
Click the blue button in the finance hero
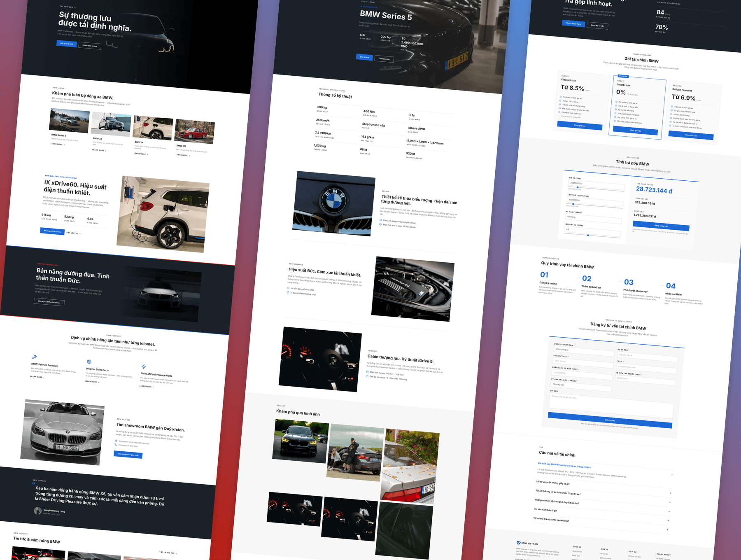tap(573, 23)
